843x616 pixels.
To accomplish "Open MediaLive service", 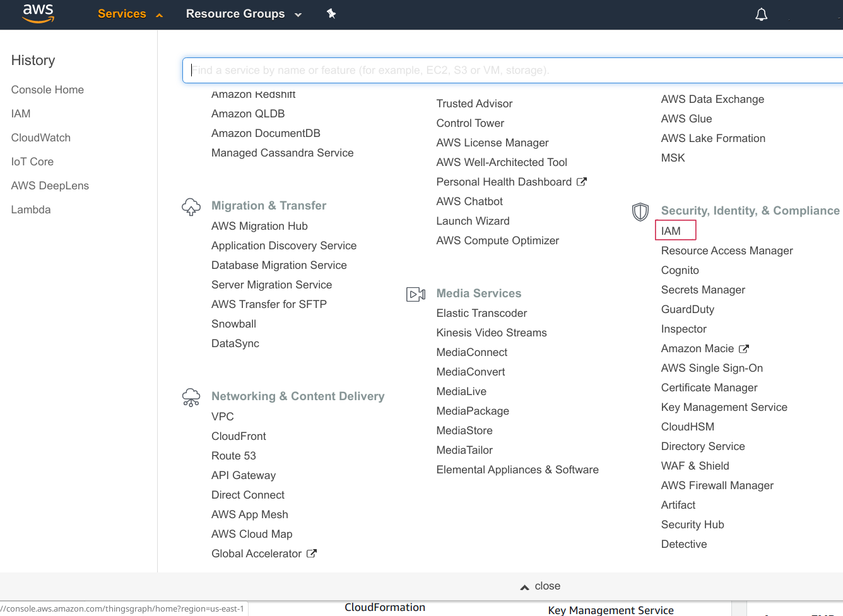I will 461,391.
